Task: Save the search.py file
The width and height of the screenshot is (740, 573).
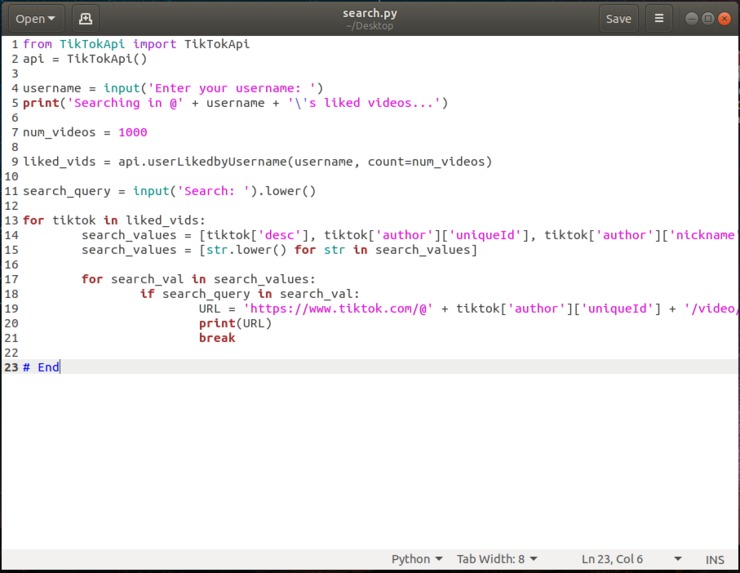Action: tap(618, 19)
